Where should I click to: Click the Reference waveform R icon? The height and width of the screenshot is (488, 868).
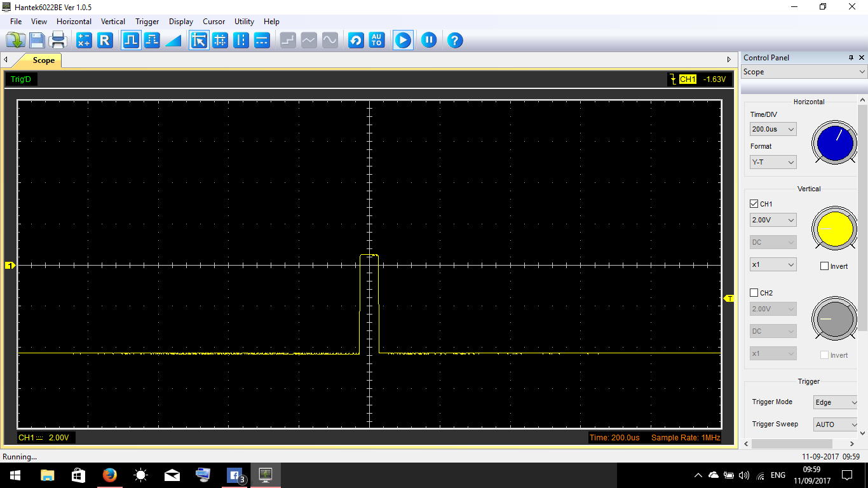(105, 41)
